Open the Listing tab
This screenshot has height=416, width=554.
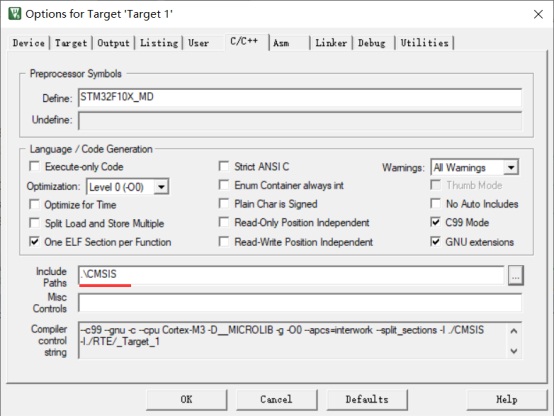[x=159, y=43]
